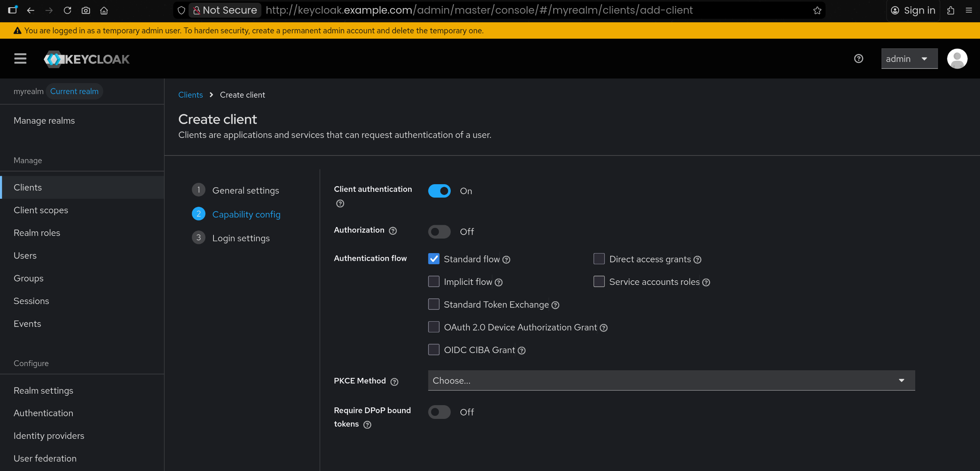Enable the Authorization switch

pos(439,232)
